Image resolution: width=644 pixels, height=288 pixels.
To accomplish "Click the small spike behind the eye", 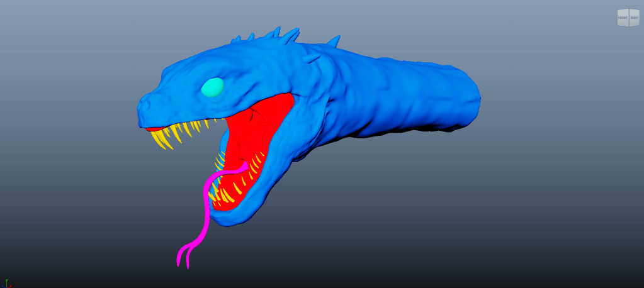I will point(313,58).
